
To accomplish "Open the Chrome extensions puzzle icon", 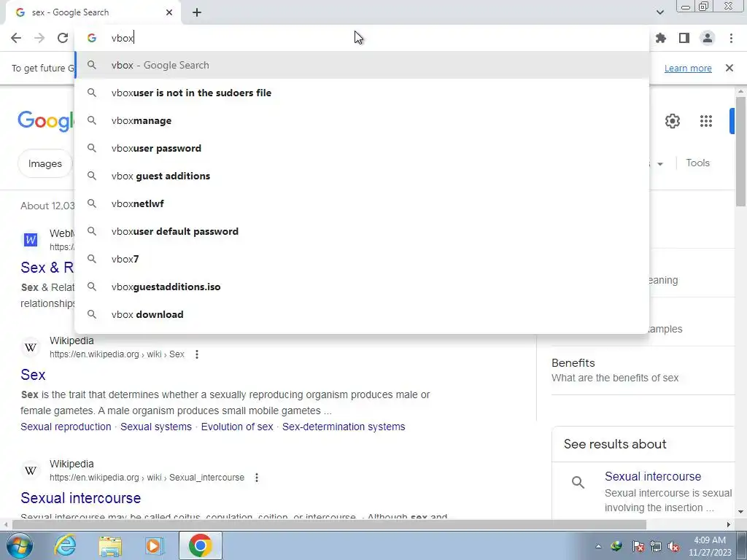I will [661, 38].
